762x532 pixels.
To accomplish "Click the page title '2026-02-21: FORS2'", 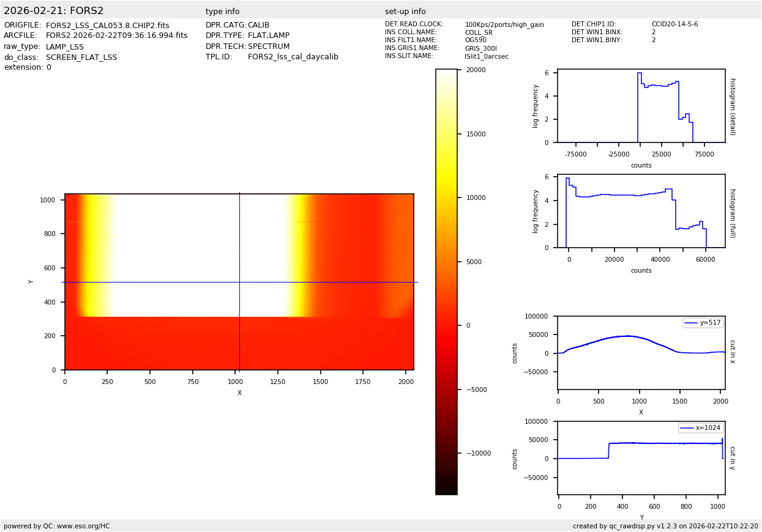I will [x=54, y=11].
